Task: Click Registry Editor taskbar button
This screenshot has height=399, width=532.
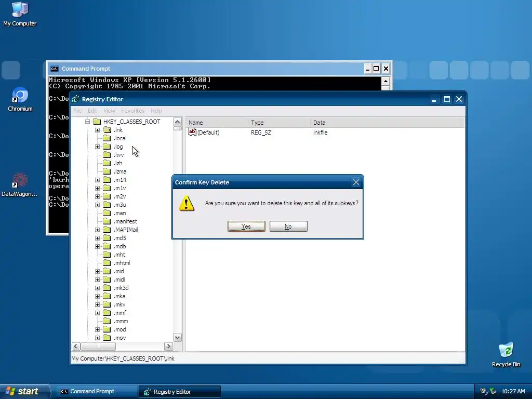Action: pyautogui.click(x=179, y=392)
